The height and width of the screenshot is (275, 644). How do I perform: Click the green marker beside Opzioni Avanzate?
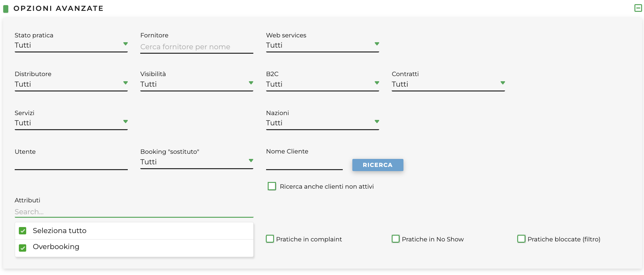pos(6,9)
